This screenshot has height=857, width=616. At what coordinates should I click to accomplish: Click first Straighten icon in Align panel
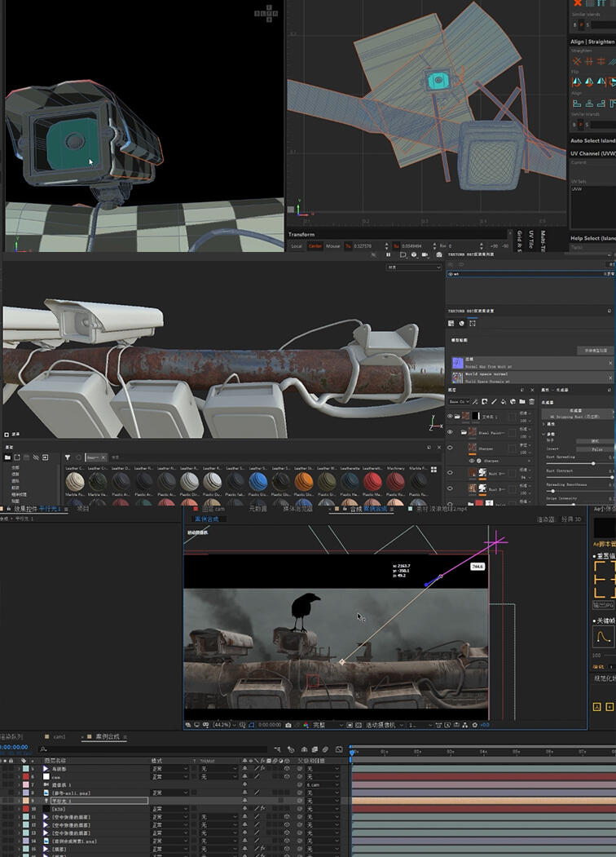pyautogui.click(x=577, y=61)
